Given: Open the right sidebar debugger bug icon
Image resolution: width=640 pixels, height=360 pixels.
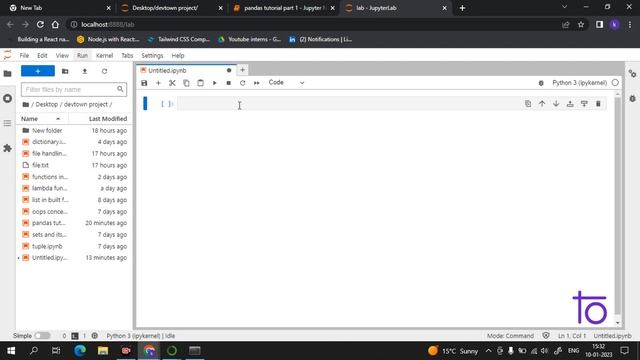Looking at the screenshot, I should (x=632, y=98).
